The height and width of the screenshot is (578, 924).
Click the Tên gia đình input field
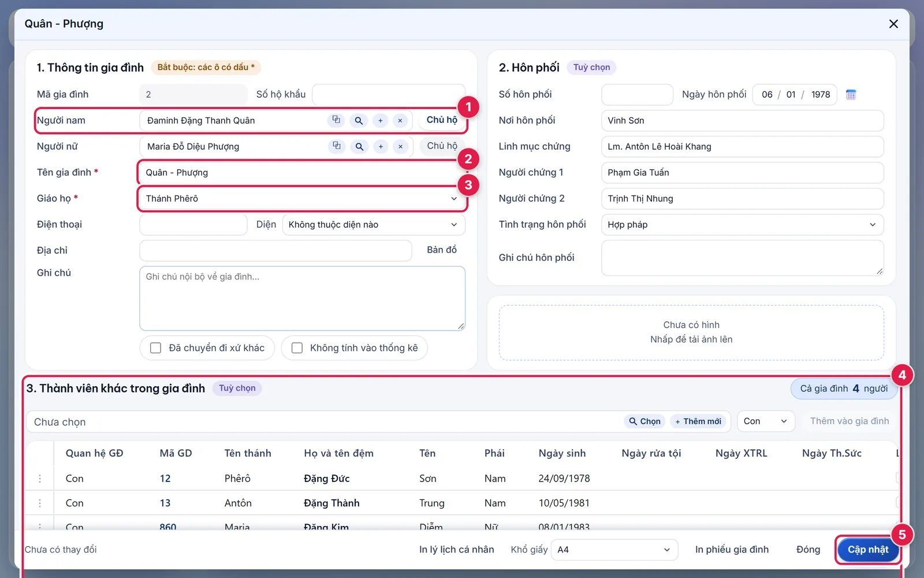point(302,172)
